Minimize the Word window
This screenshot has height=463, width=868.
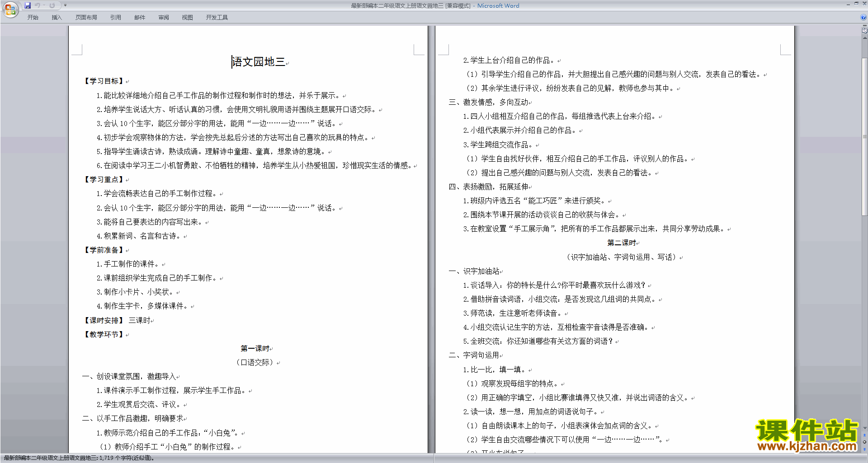point(848,4)
